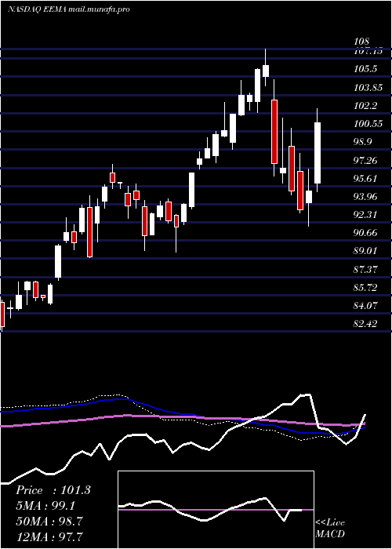392x549 pixels.
Task: Select the 102.2 price axis label
Action: pos(366,105)
